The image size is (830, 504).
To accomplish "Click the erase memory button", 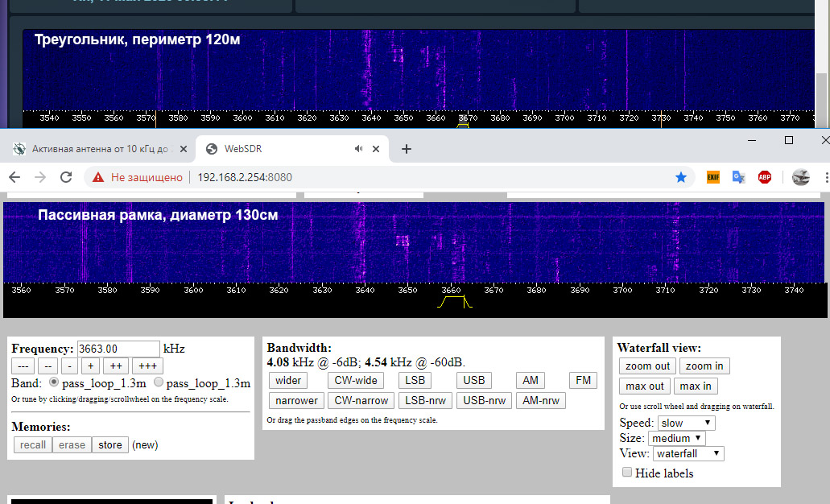I will pos(72,444).
